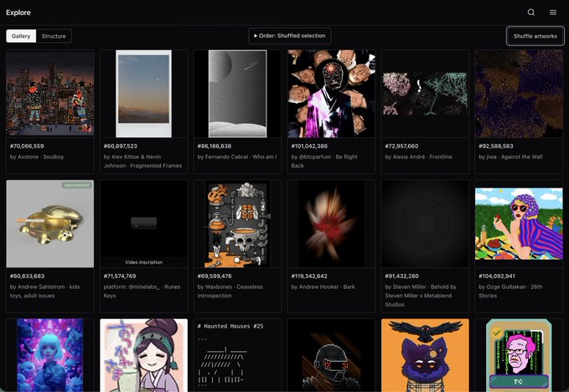
Task: Click inscription number #101,042,386
Action: coord(309,146)
